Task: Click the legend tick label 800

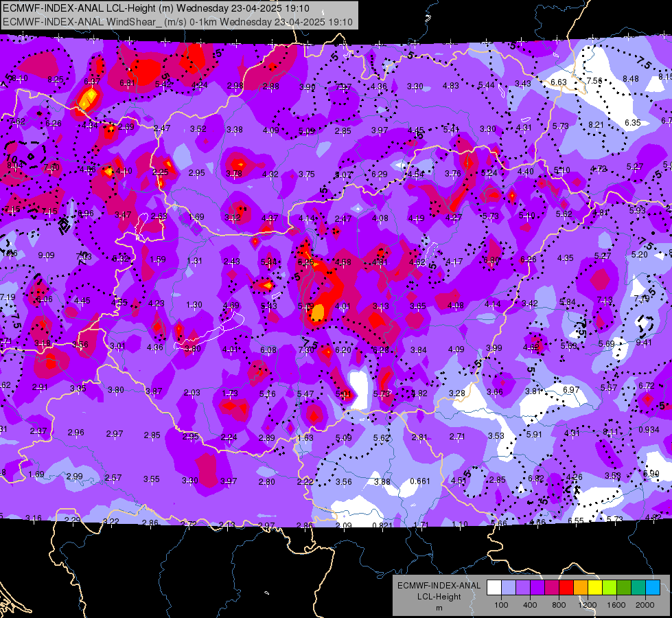Action: 559,605
